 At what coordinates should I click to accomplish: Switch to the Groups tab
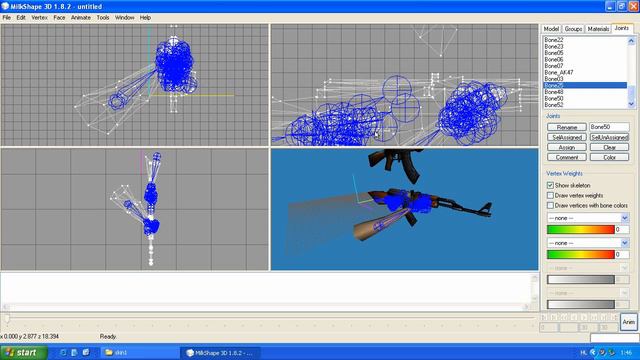[x=573, y=29]
